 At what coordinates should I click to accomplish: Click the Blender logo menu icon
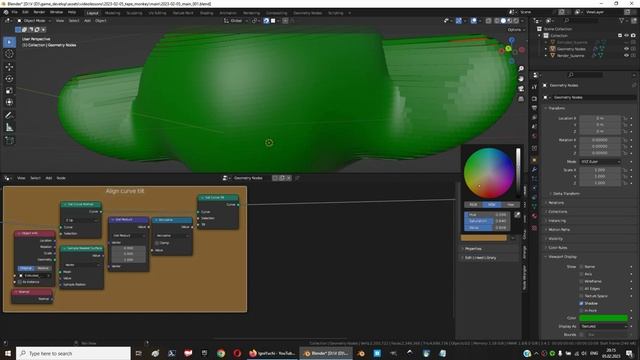pyautogui.click(x=6, y=12)
